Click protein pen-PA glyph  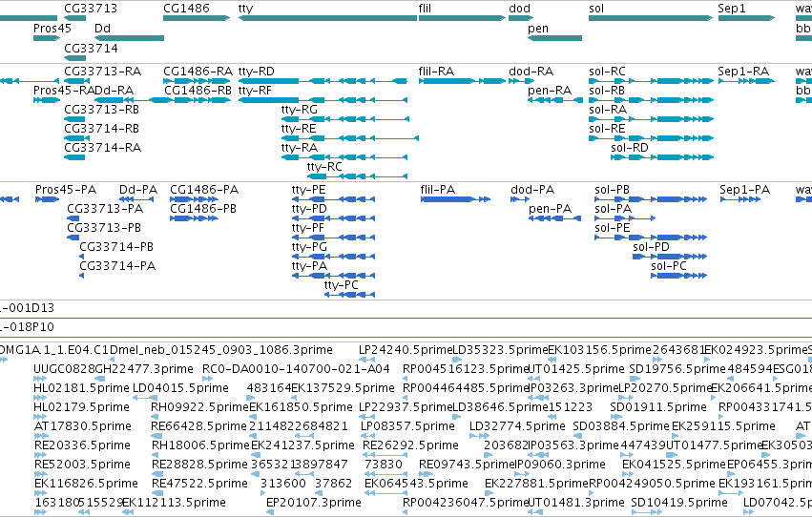coord(554,218)
